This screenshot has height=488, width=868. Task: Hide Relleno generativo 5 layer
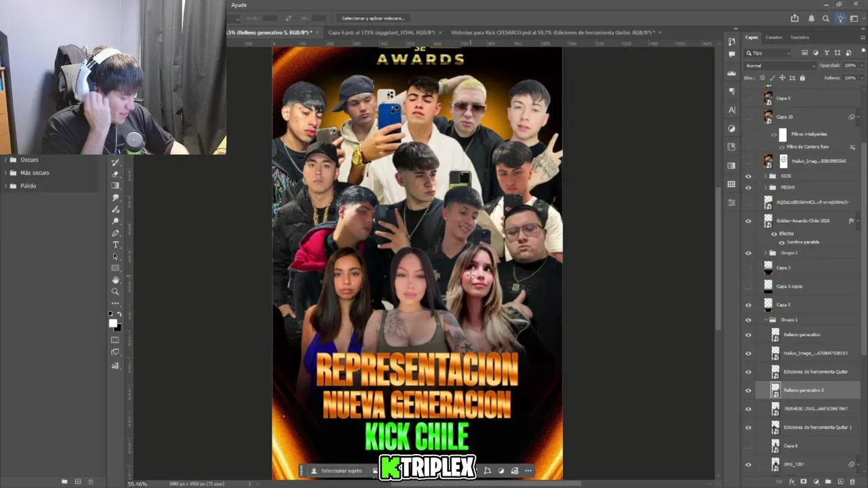(749, 390)
